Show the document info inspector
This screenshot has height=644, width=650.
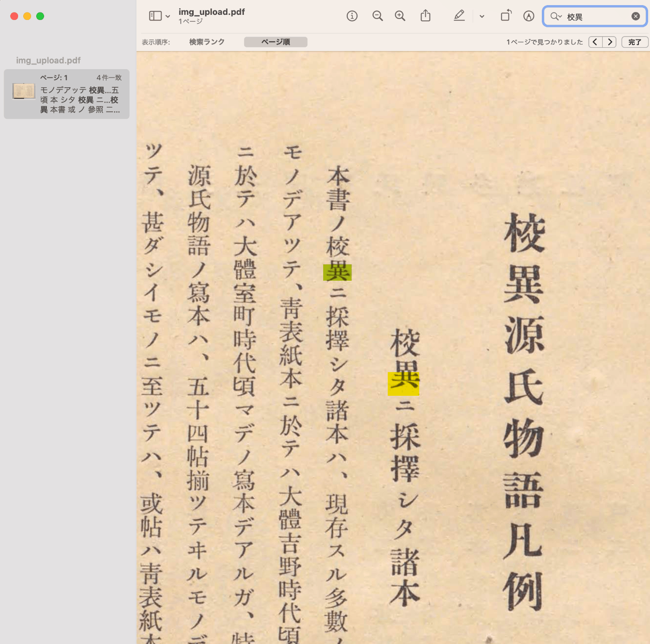point(352,16)
